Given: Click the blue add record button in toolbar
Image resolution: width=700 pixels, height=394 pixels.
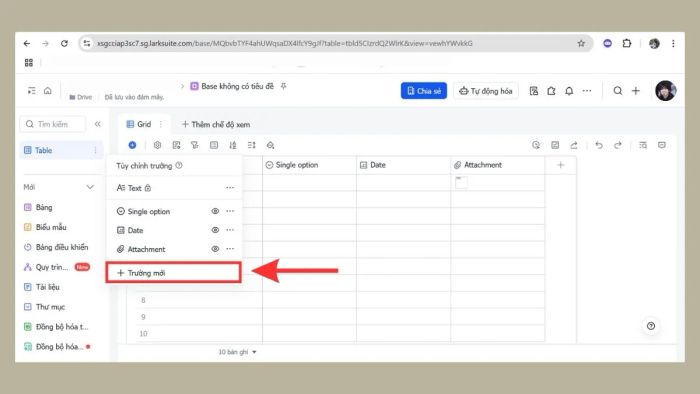Looking at the screenshot, I should point(132,145).
